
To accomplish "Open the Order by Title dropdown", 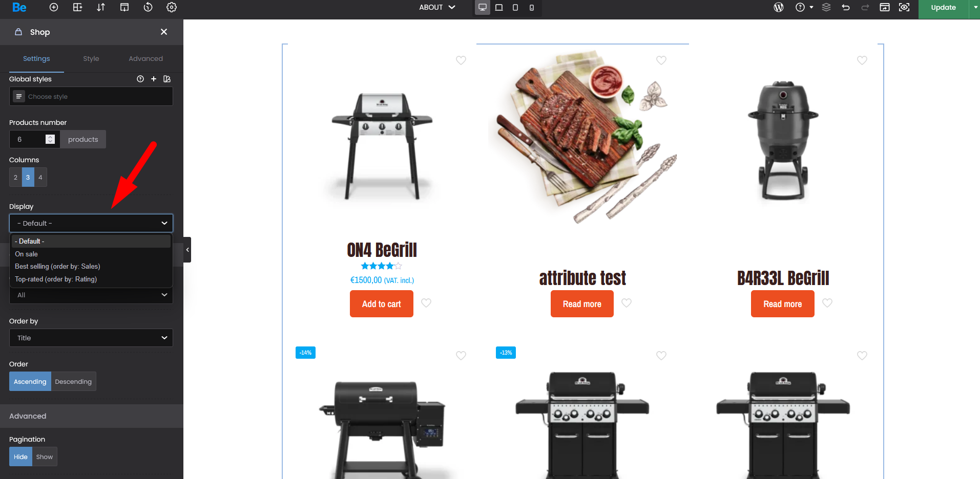I will click(91, 338).
